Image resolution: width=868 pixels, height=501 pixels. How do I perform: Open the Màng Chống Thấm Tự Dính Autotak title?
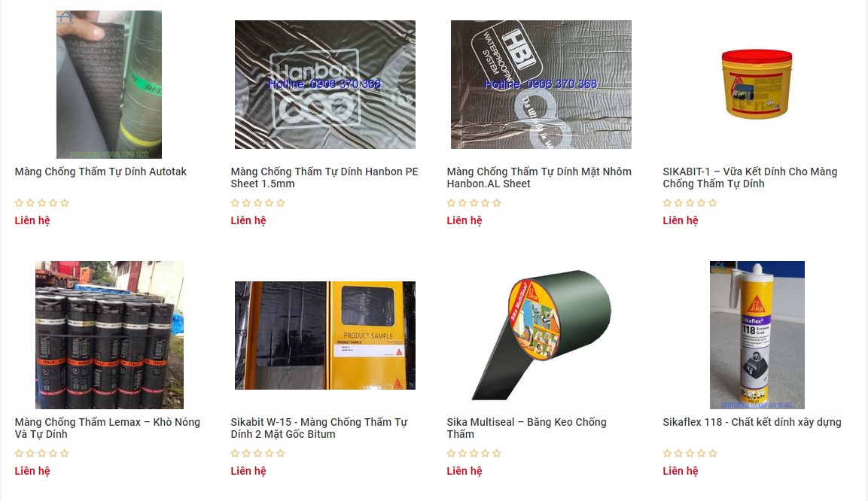(x=101, y=172)
